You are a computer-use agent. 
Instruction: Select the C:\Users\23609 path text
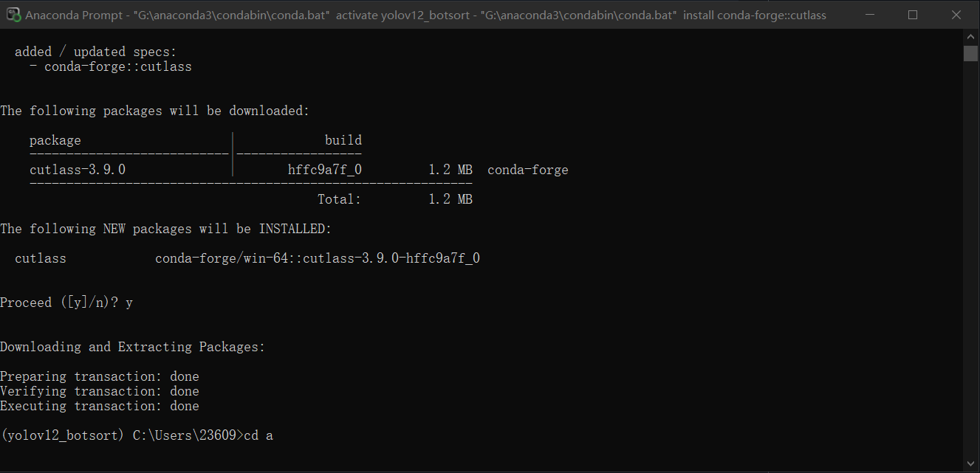pyautogui.click(x=185, y=435)
